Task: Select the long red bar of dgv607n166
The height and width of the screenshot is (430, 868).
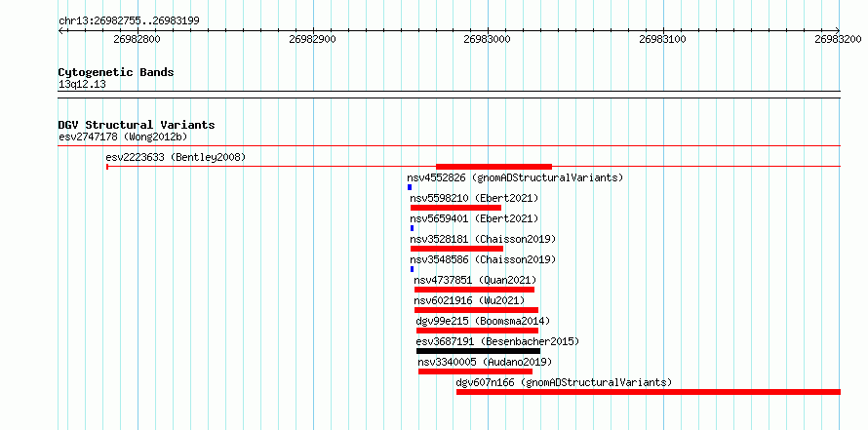Action: pyautogui.click(x=649, y=392)
